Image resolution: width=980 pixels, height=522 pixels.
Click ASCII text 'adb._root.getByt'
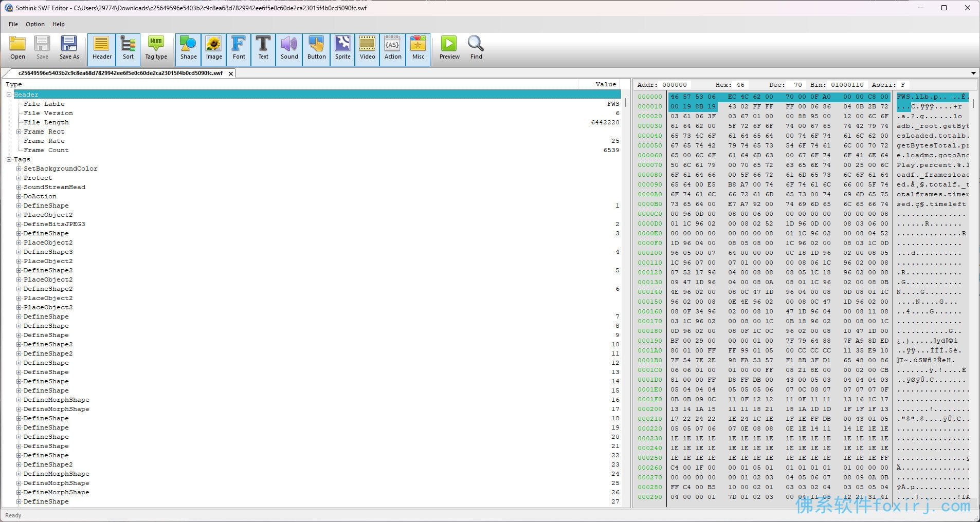click(x=933, y=126)
